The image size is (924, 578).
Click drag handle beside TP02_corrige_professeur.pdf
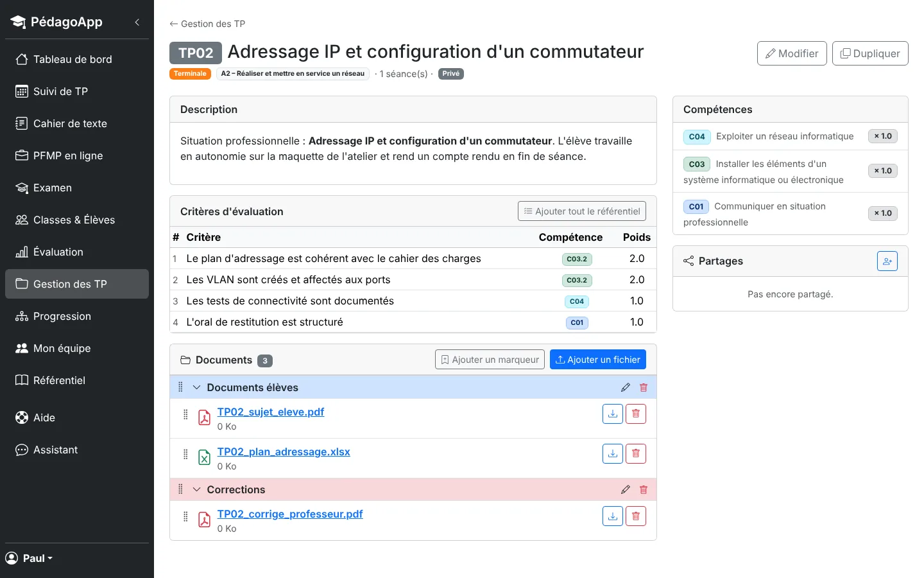coord(186,516)
